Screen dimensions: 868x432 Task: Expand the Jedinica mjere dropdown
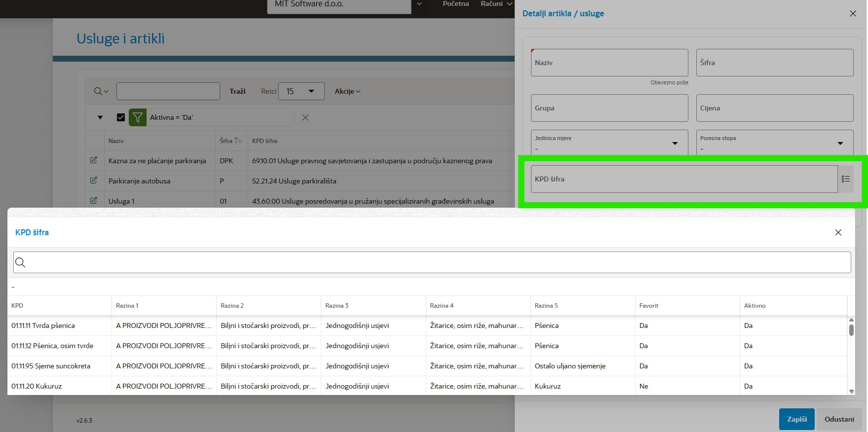point(675,144)
